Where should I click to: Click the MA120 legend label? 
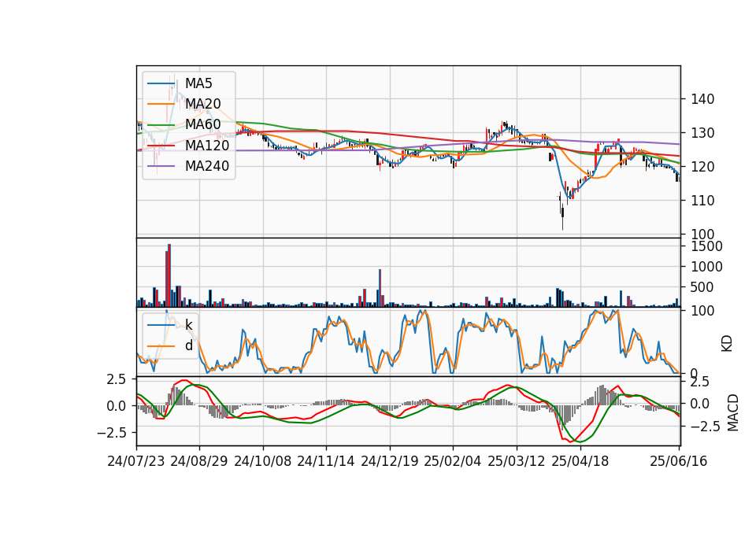[x=207, y=146]
